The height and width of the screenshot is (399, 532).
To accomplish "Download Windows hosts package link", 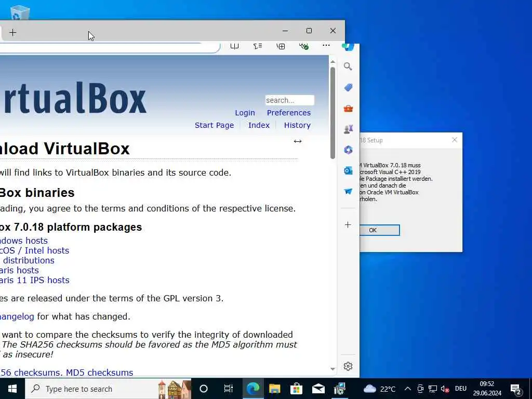I will (24, 241).
